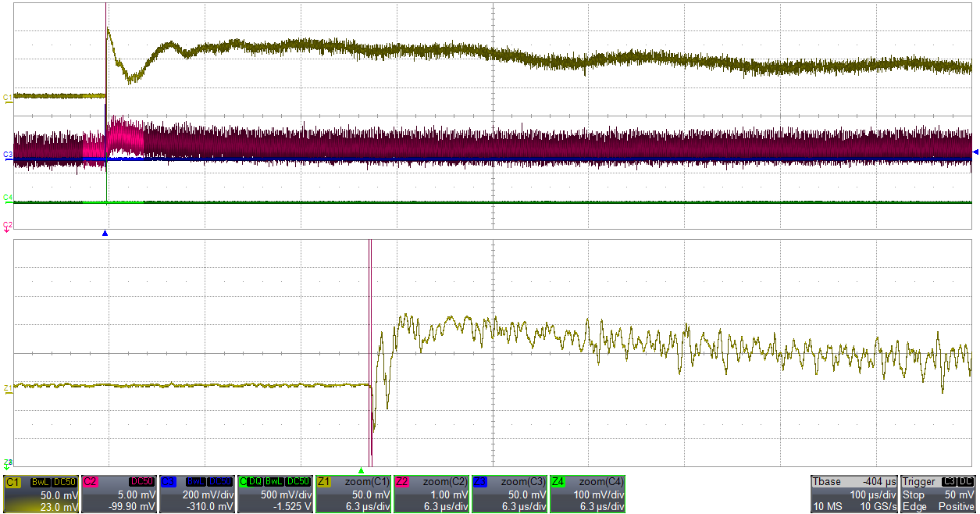Select the Z4 zoom(C4) descriptor box
Image resolution: width=980 pixels, height=514 pixels.
coord(587,494)
